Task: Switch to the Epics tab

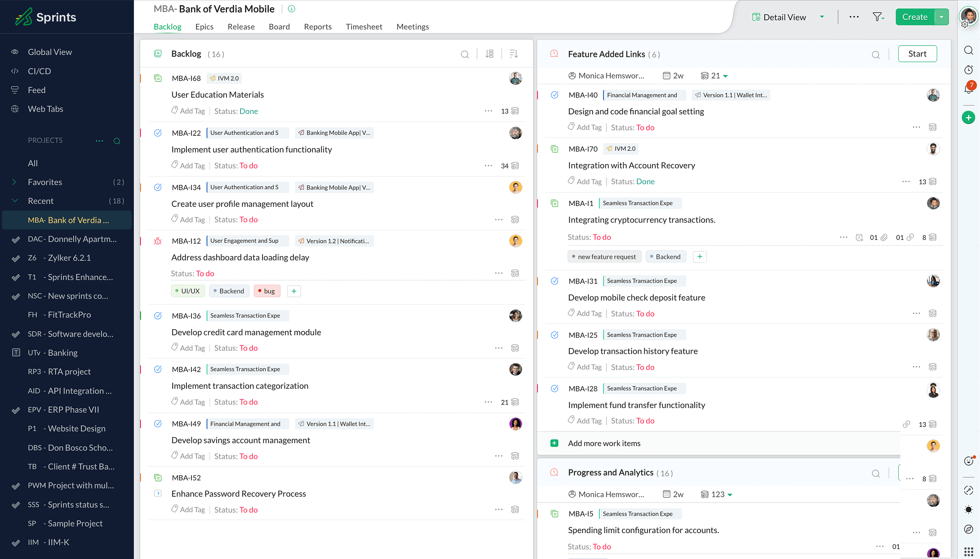Action: [204, 27]
